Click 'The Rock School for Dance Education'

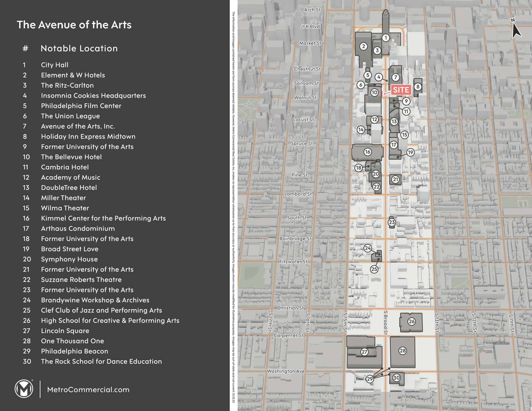pyautogui.click(x=101, y=361)
